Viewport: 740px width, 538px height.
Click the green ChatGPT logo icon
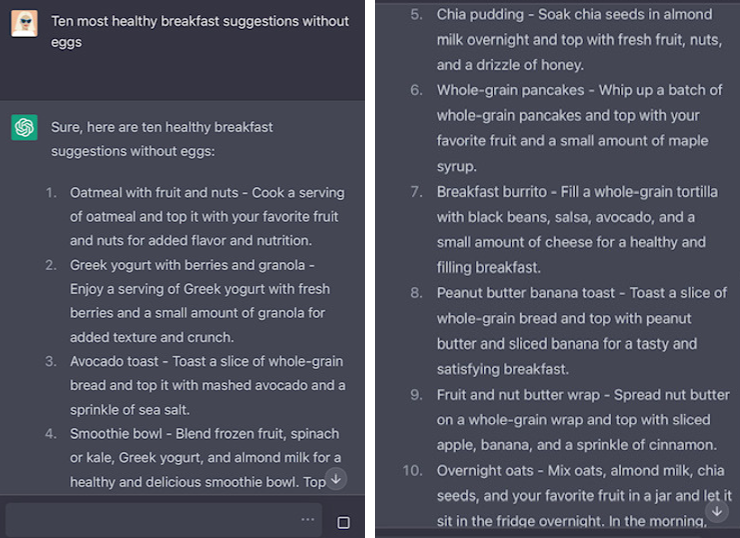(x=25, y=127)
